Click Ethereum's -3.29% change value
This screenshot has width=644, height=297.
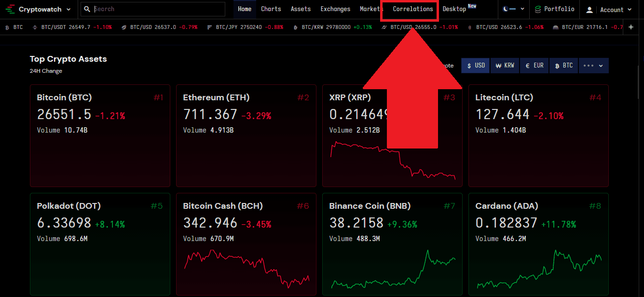coord(256,116)
